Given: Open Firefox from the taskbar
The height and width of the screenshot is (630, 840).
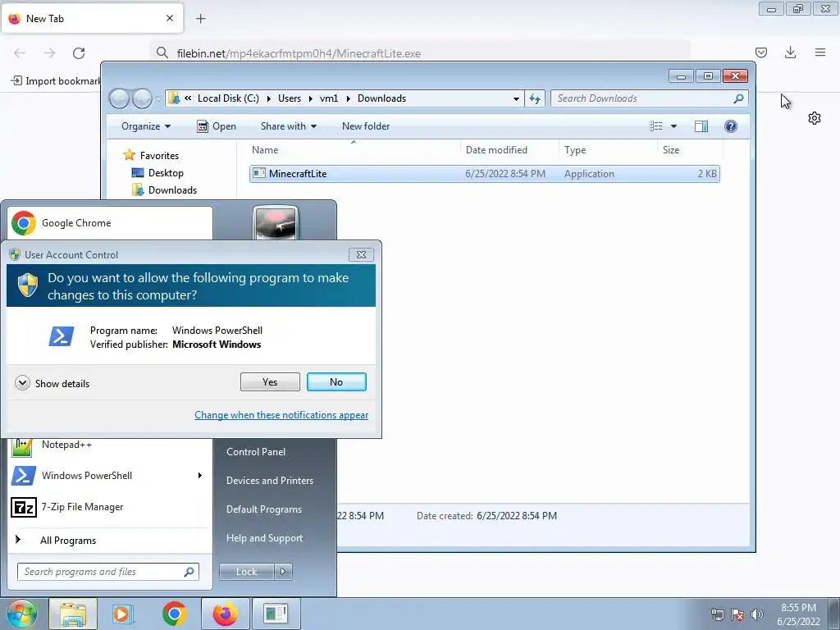Looking at the screenshot, I should click(225, 614).
